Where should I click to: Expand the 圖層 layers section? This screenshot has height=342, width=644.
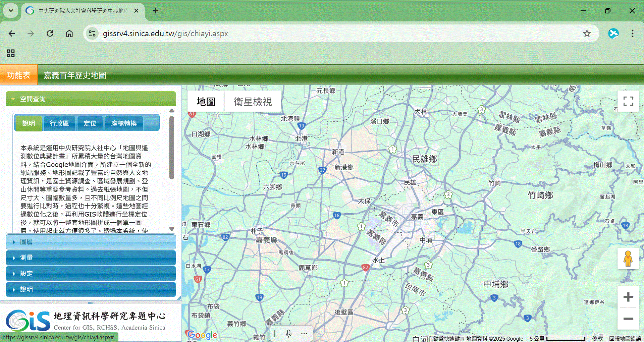[91, 242]
